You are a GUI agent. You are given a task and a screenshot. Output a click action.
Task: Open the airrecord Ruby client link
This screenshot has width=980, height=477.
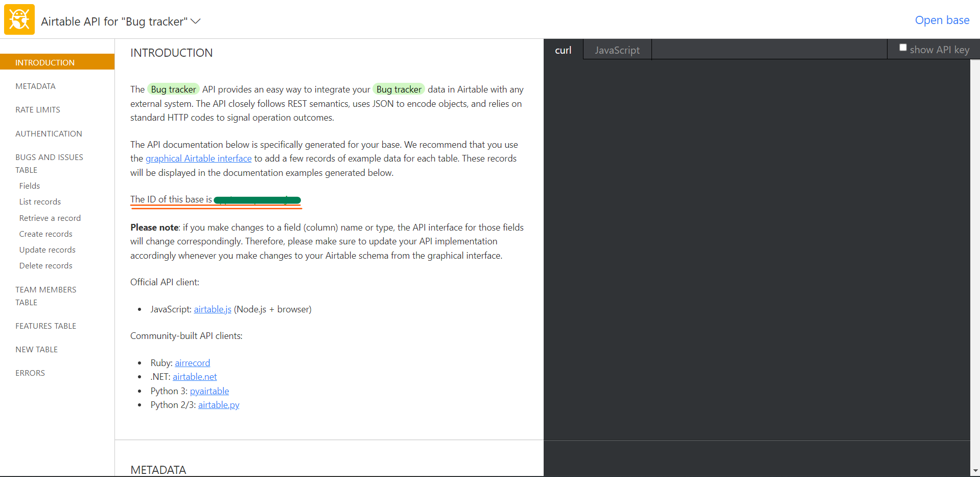(x=193, y=363)
